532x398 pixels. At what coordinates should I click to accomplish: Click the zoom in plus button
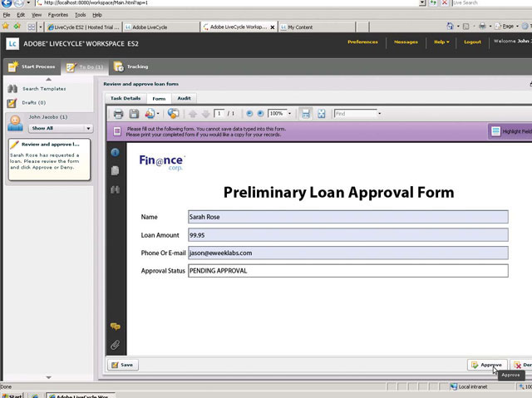pyautogui.click(x=260, y=114)
